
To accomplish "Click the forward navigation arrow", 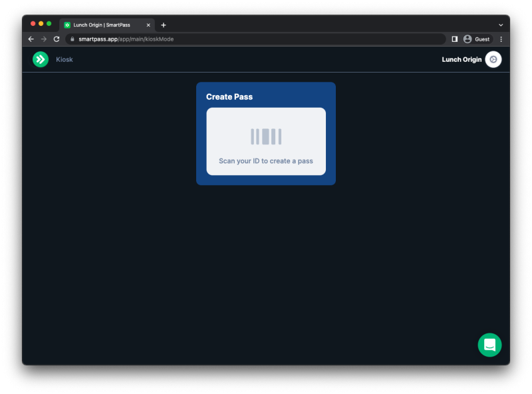I will point(43,39).
